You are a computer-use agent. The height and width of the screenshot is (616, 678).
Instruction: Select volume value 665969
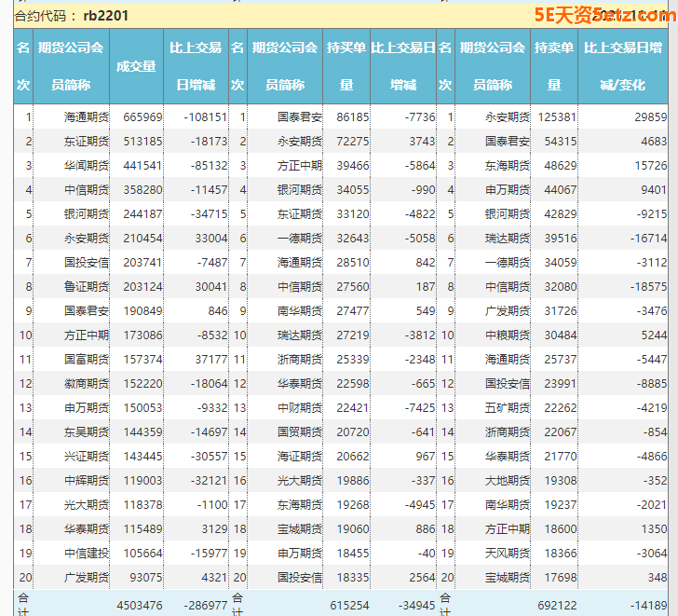[x=142, y=116]
